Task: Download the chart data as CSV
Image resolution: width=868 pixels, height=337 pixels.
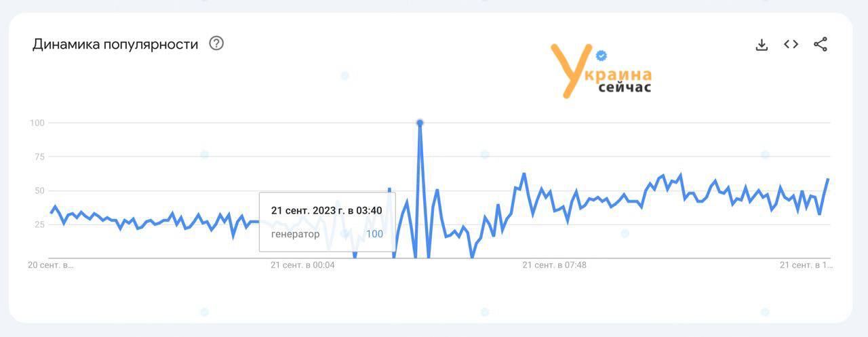Action: click(762, 45)
